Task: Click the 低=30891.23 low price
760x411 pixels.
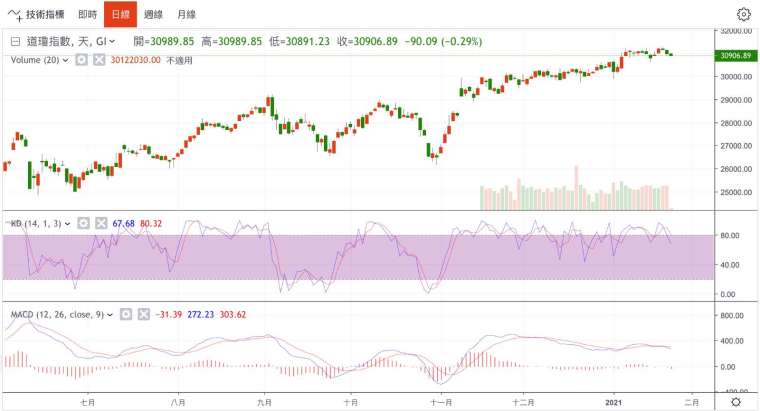Action: point(299,42)
